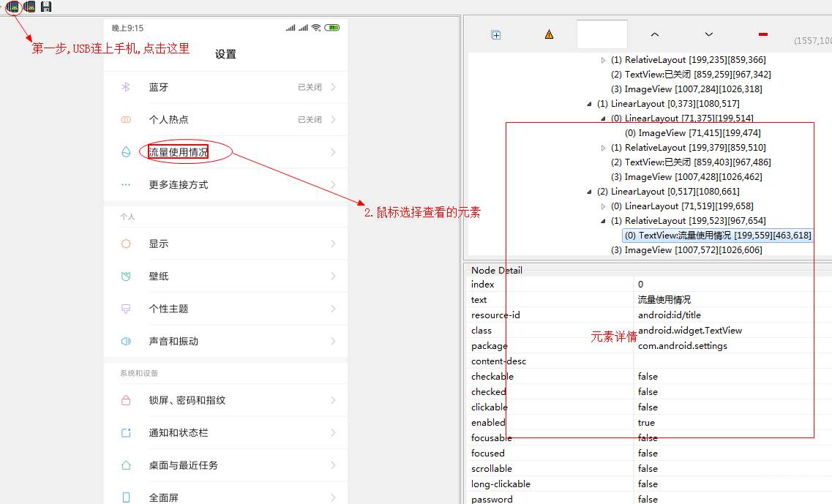Select the 通知和状态栏 notification icon
Screen dimensions: 832x504
(x=126, y=433)
